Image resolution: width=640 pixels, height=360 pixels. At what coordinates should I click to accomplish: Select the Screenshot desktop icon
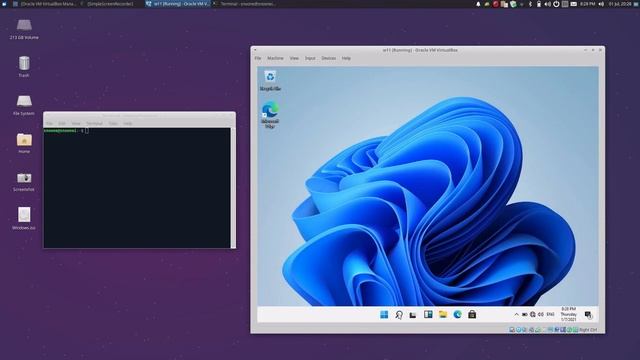[24, 181]
